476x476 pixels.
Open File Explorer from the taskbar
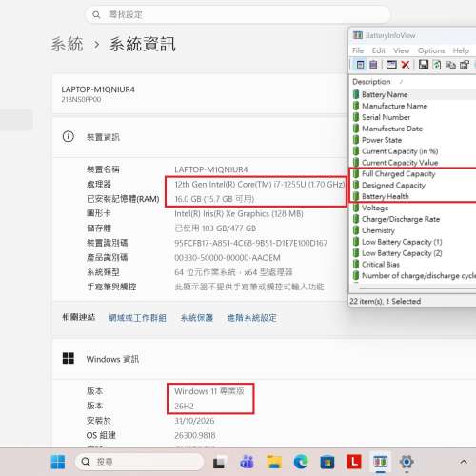tap(274, 462)
